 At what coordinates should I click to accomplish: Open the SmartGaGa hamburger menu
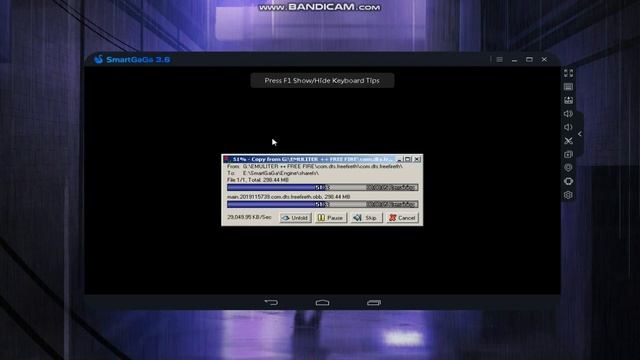tap(499, 60)
